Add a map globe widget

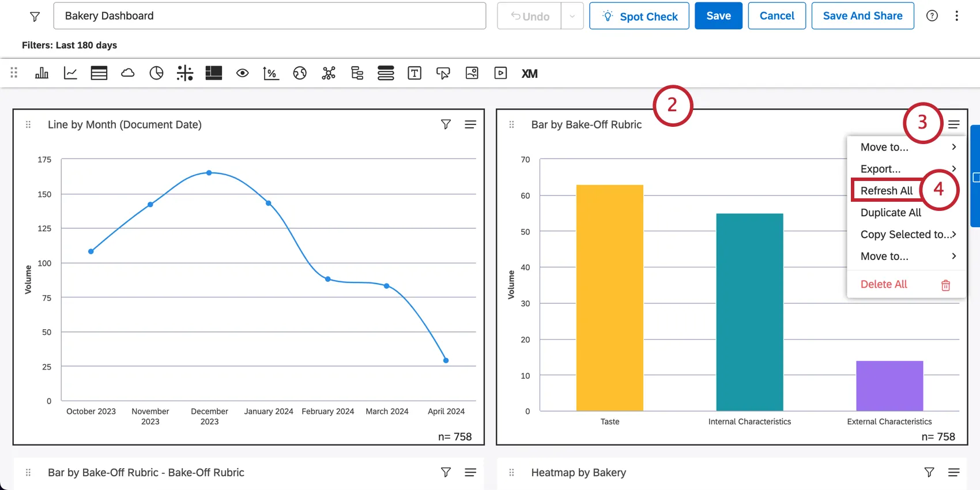pos(300,73)
